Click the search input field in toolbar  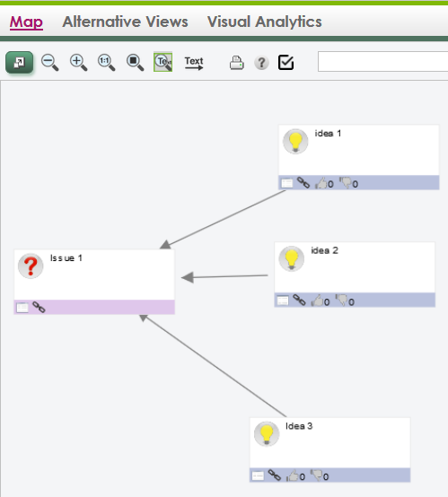tap(382, 61)
